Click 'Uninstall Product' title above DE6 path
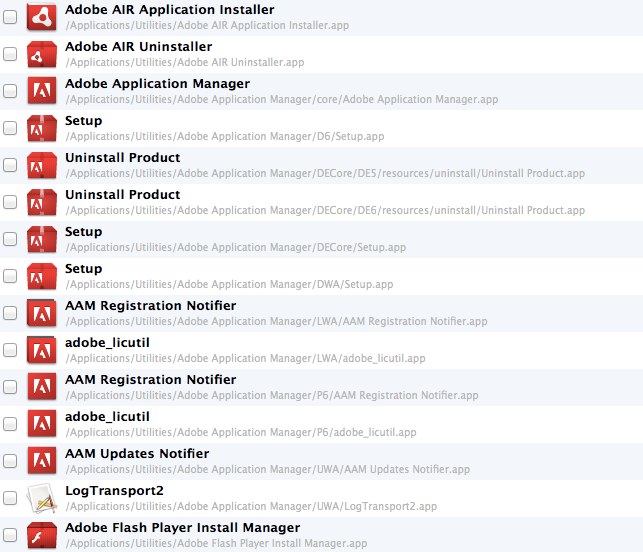Viewport: 643px width, 552px height. pyautogui.click(x=123, y=195)
